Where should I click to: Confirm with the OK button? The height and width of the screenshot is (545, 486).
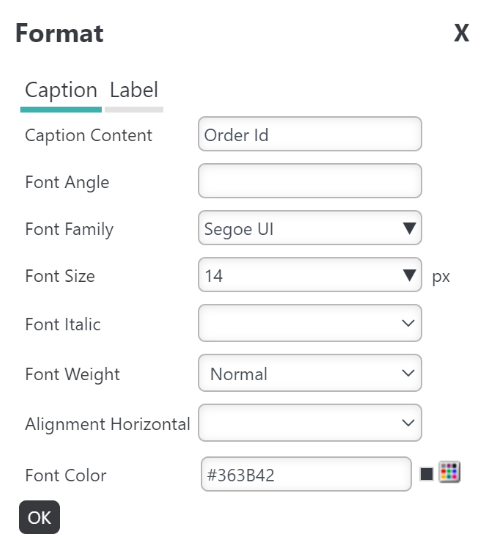(39, 517)
